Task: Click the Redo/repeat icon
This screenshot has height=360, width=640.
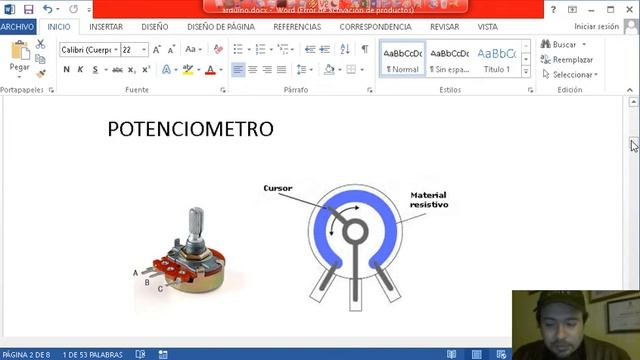Action: 73,9
